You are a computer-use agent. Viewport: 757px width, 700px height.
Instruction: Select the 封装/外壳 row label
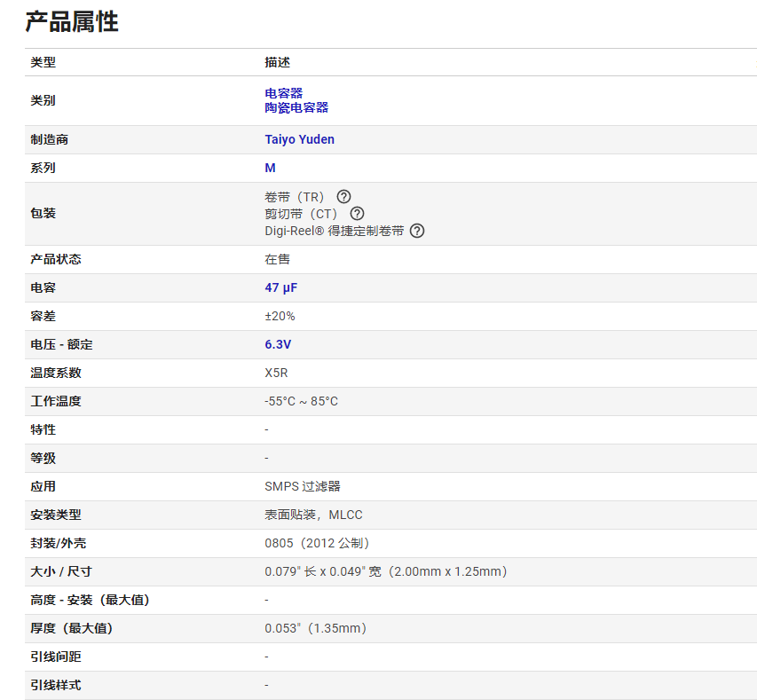click(x=58, y=543)
